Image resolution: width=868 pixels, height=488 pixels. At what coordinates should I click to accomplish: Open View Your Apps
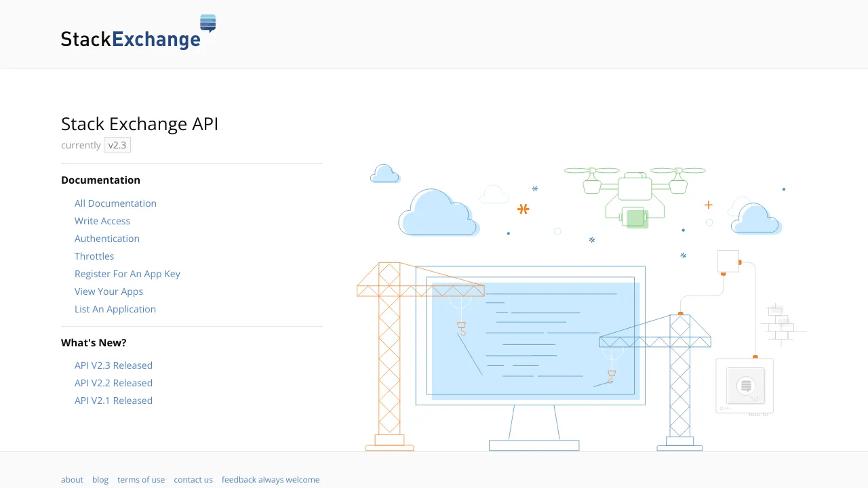click(x=108, y=291)
